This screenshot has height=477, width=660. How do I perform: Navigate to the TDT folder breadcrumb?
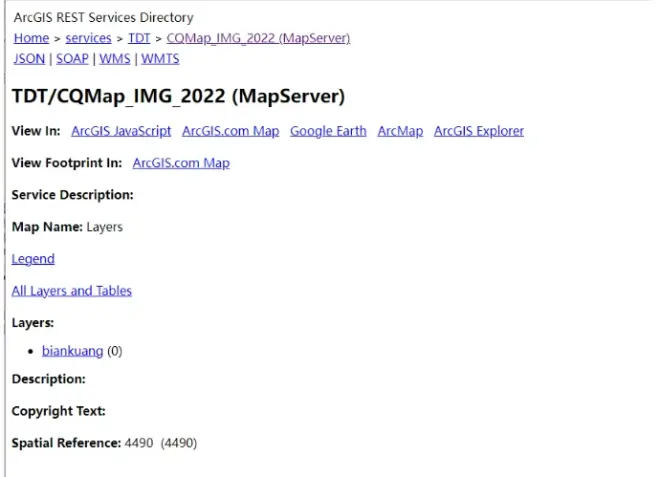pos(139,38)
